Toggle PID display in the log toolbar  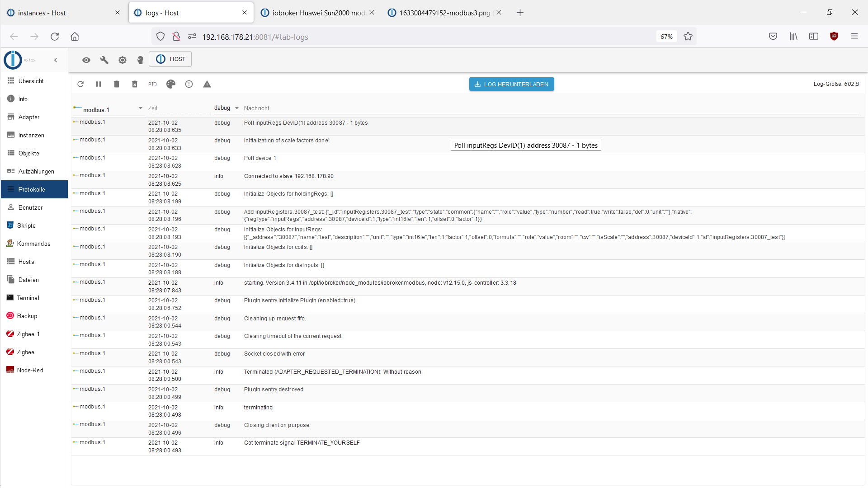coord(152,84)
